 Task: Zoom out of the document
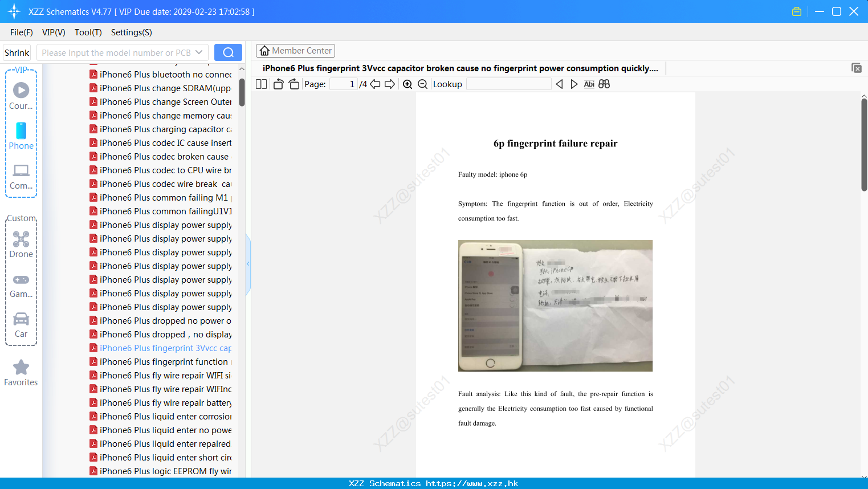422,84
